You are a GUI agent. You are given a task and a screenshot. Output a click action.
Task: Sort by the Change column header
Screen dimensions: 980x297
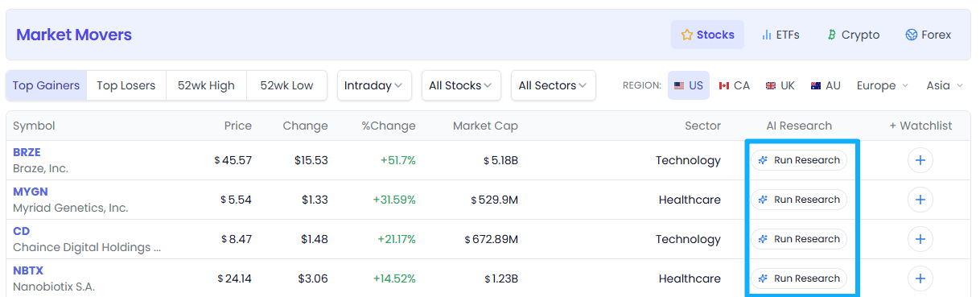point(305,126)
